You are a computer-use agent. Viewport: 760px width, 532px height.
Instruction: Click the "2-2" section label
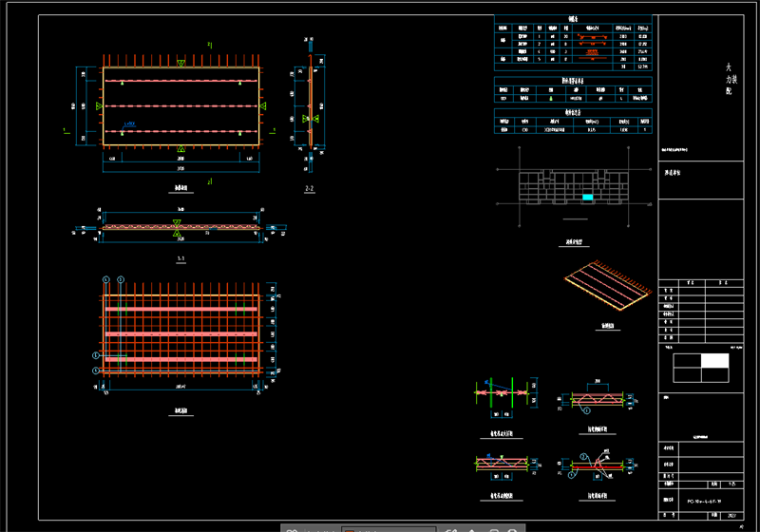(310, 188)
